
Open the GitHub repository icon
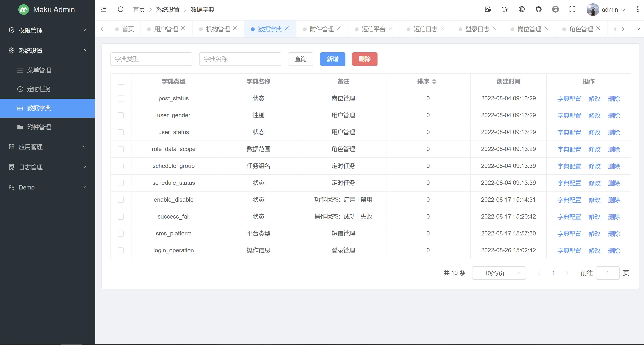coord(538,10)
